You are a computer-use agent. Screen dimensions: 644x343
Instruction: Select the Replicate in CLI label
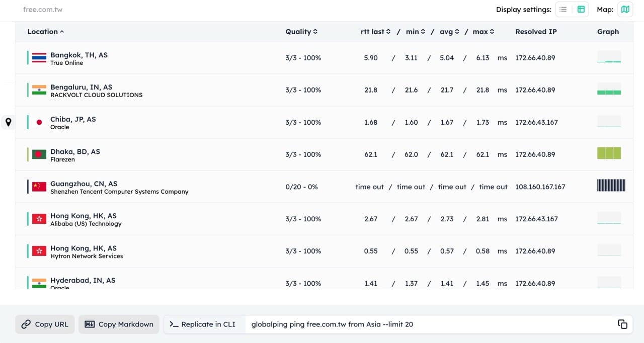click(x=203, y=324)
